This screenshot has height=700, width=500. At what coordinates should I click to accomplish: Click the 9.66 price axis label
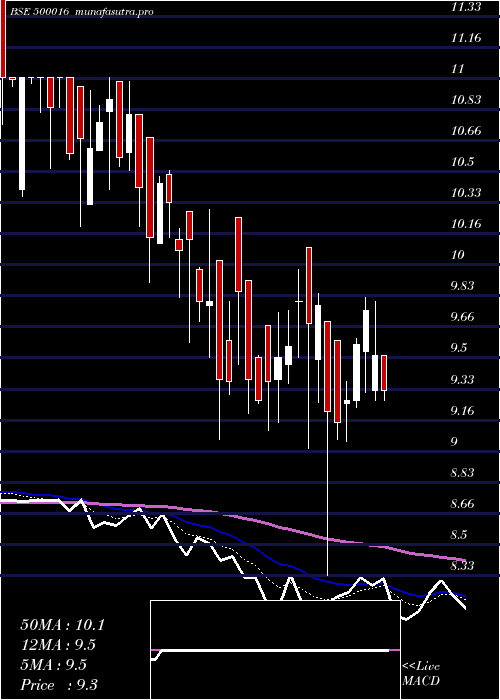pyautogui.click(x=462, y=317)
